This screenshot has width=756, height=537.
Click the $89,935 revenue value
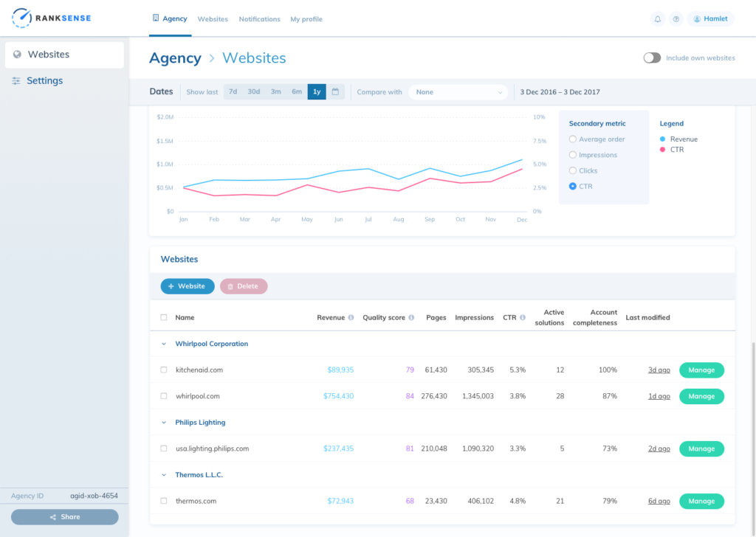click(x=340, y=370)
